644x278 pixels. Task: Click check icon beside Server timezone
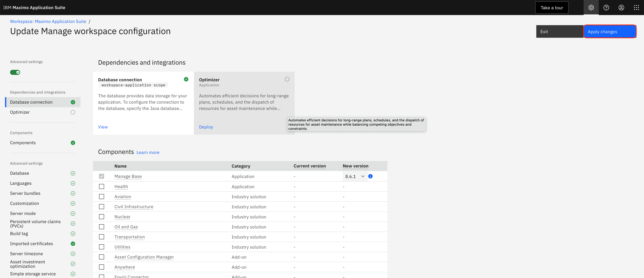73,254
